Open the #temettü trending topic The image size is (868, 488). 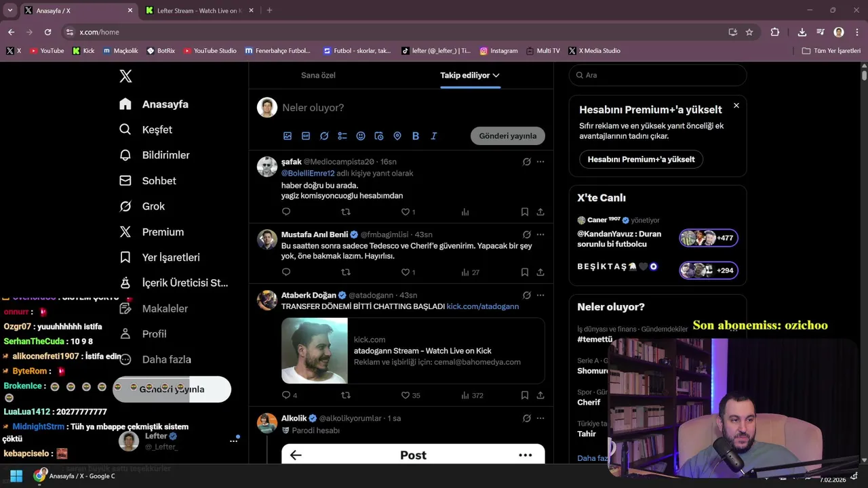tap(595, 339)
